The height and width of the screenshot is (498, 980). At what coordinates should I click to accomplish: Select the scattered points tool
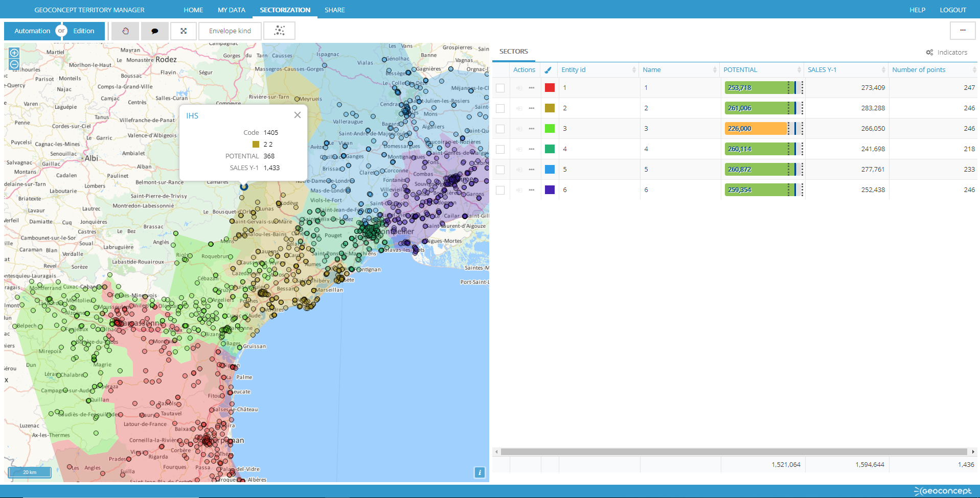click(279, 31)
